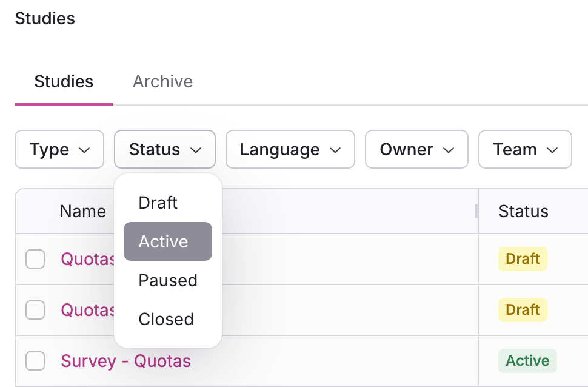Viewport: 588px width, 387px height.
Task: Tick the checkbox for the first study row
Action: point(35,260)
